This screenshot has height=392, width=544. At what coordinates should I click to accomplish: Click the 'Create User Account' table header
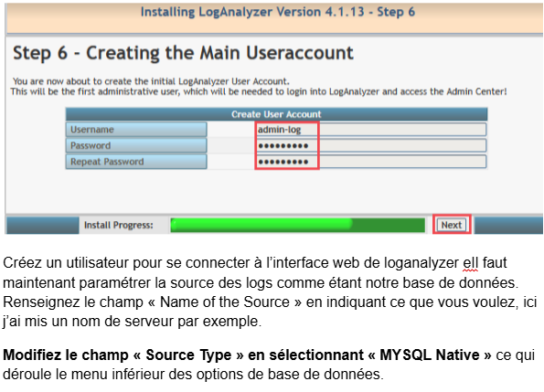tap(276, 114)
